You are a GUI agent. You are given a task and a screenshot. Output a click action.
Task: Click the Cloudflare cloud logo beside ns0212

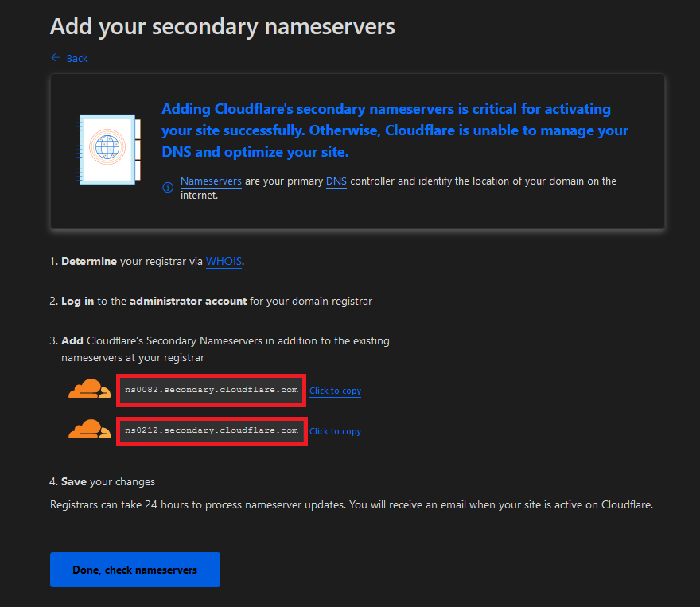pos(89,430)
